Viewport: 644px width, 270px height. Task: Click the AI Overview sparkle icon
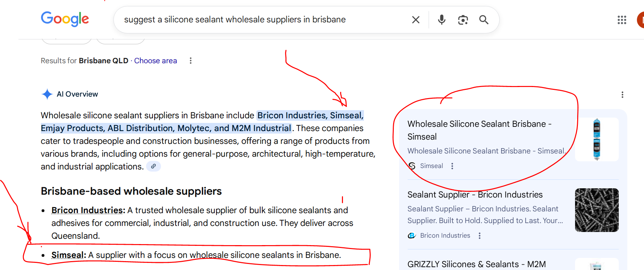(47, 94)
